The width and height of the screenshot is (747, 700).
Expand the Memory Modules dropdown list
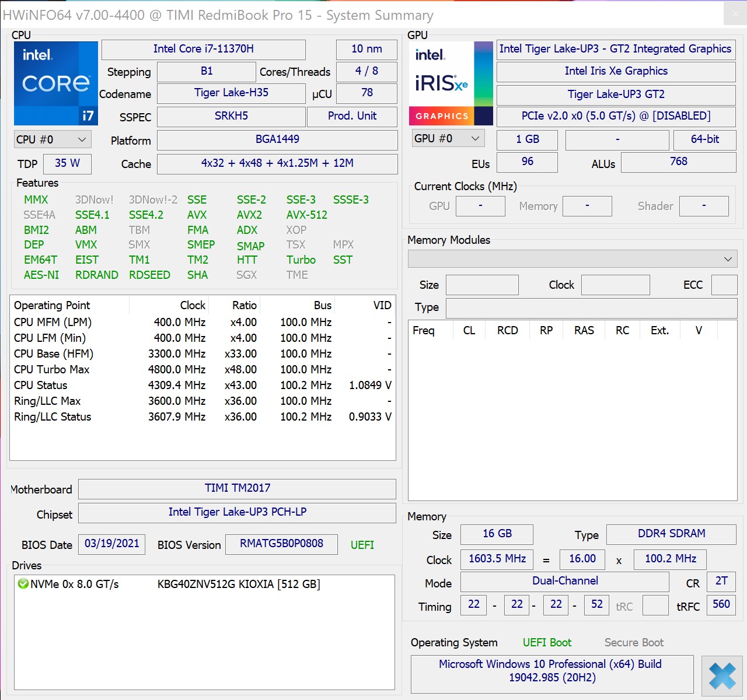(573, 258)
